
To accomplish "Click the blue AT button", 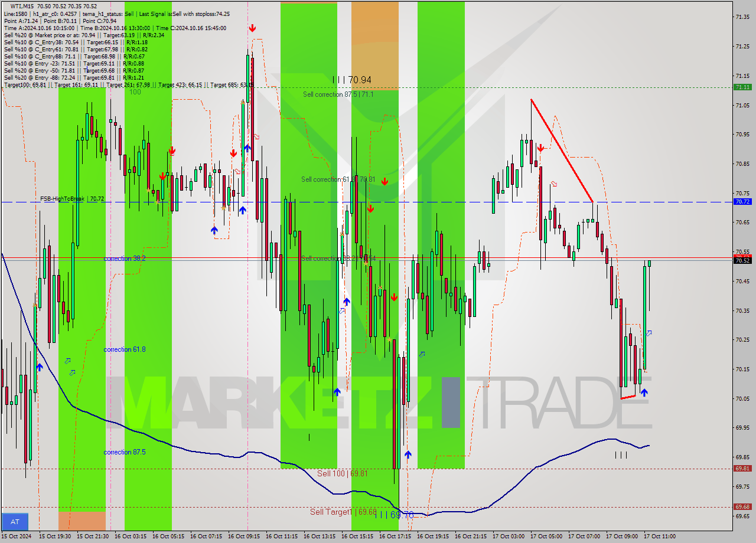I will (x=15, y=522).
